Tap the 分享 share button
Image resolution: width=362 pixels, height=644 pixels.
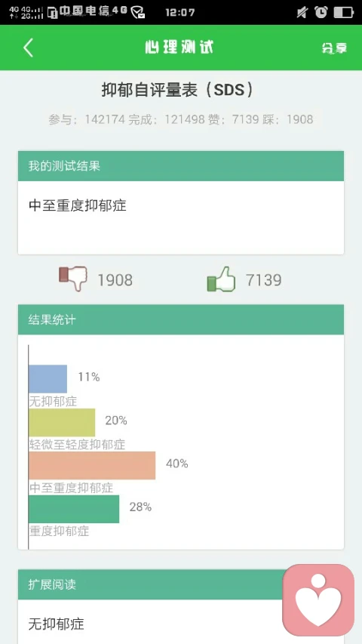tap(334, 48)
